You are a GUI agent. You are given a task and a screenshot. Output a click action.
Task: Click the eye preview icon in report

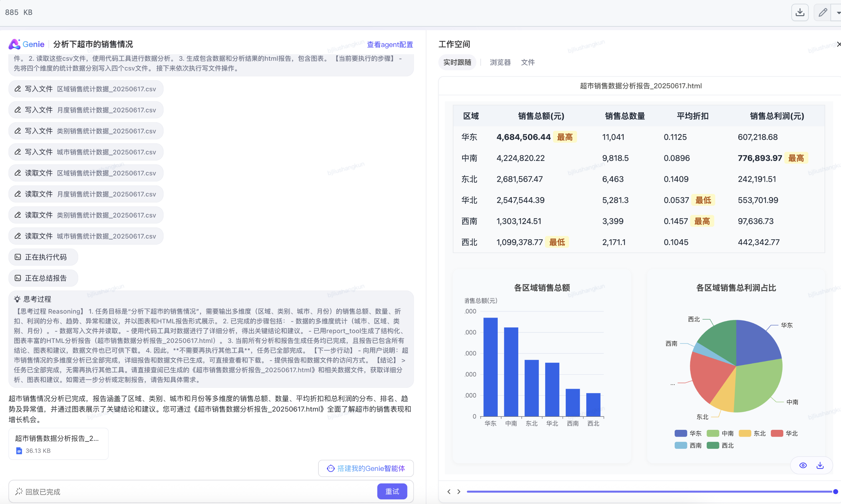tap(803, 465)
